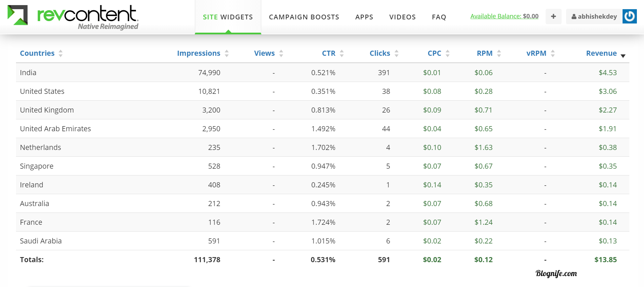This screenshot has width=644, height=287.
Task: Open Campaign Boosts tab
Action: pyautogui.click(x=304, y=17)
